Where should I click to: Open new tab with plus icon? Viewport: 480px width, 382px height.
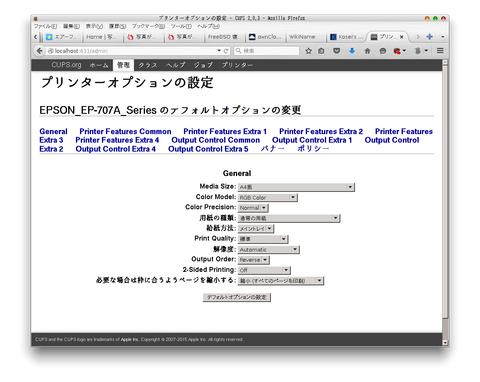pyautogui.click(x=430, y=37)
